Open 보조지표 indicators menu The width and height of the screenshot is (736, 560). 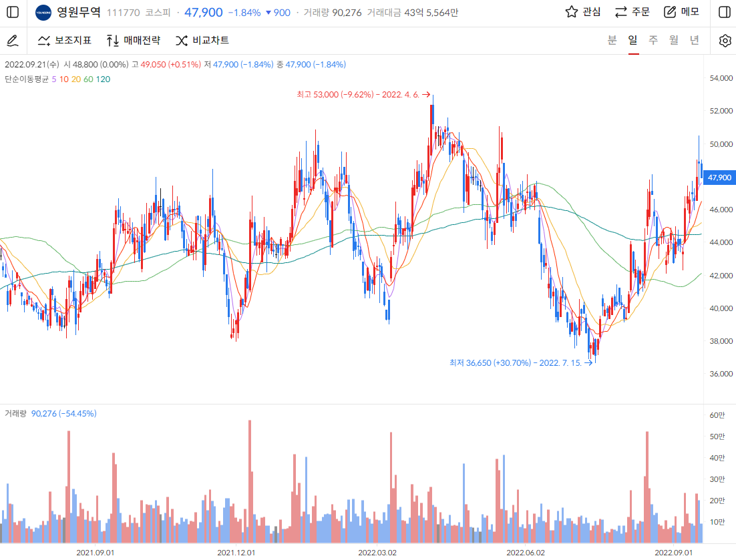click(64, 41)
